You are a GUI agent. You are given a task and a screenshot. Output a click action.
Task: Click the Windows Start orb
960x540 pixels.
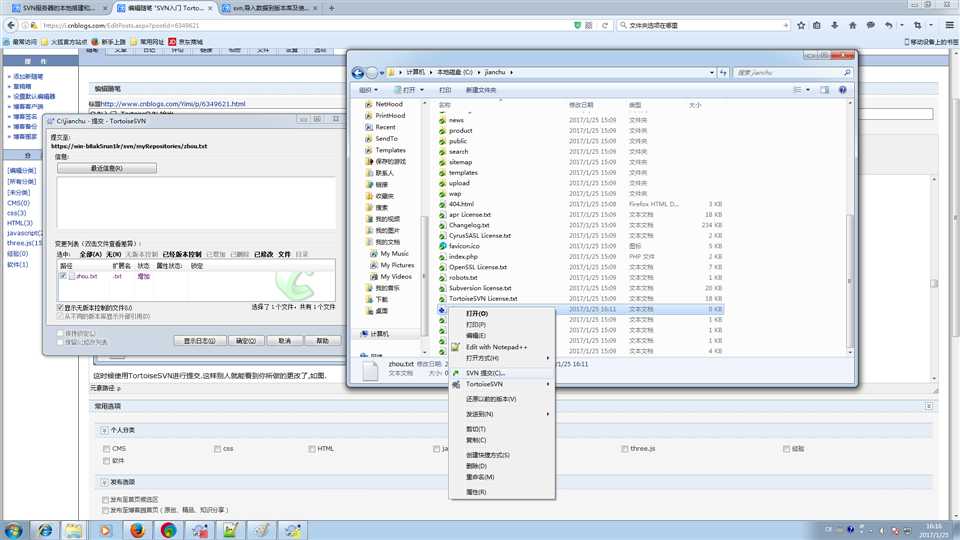tap(13, 530)
